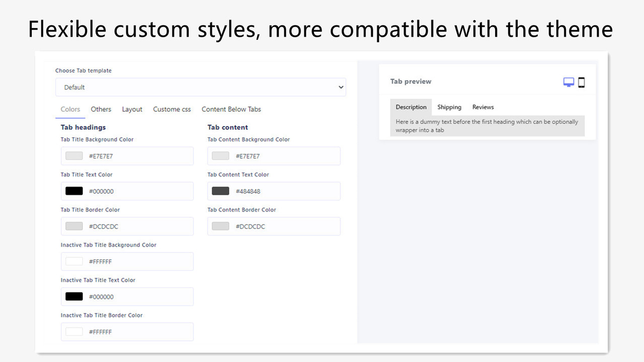Click the Tab Content Border Color swatch
The height and width of the screenshot is (362, 644).
coord(220,226)
